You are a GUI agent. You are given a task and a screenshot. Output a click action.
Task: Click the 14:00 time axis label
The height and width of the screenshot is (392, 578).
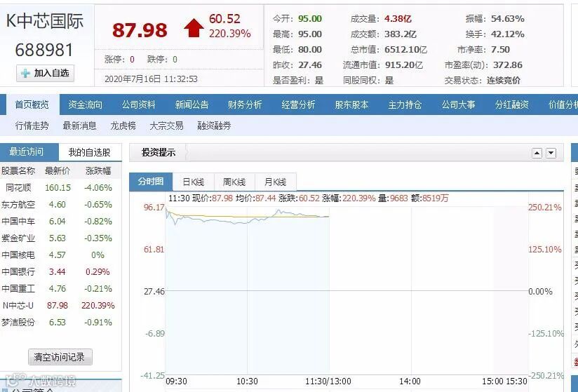point(410,381)
